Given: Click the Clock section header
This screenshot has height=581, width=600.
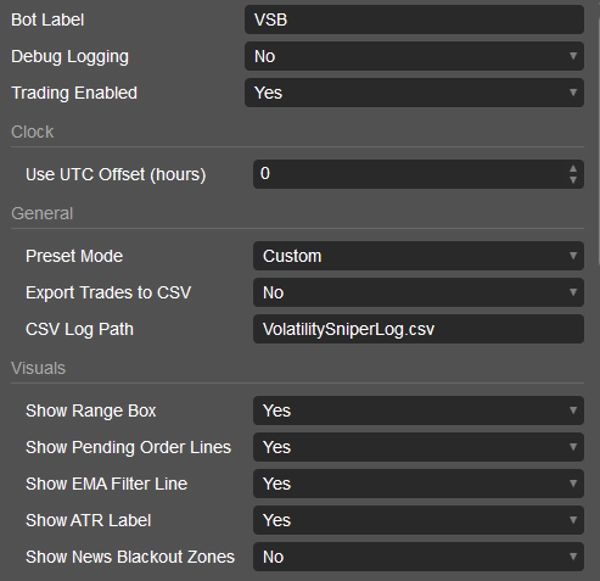Looking at the screenshot, I should point(33,132).
